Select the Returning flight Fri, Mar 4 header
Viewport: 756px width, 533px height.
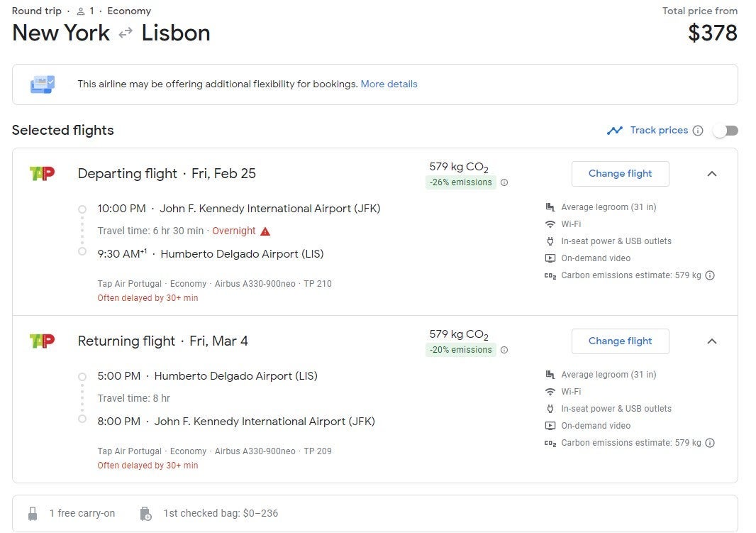coord(162,341)
